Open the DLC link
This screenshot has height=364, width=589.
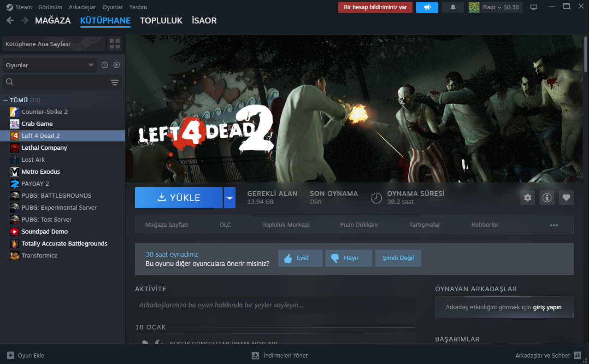click(x=225, y=225)
